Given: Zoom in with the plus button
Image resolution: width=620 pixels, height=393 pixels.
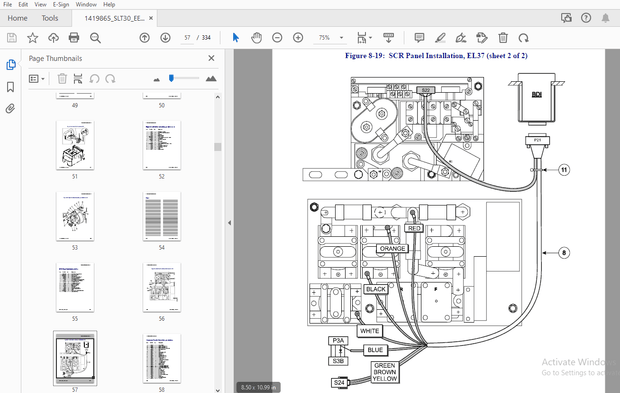Looking at the screenshot, I should tap(298, 38).
